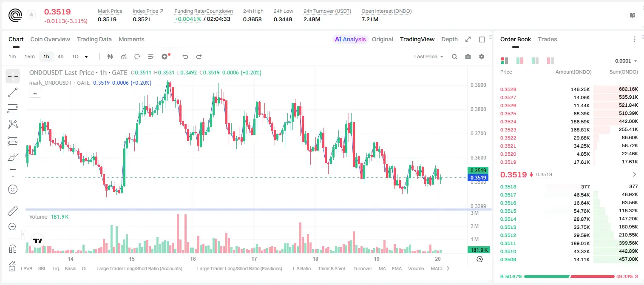This screenshot has width=644, height=285.
Task: Switch to the Trades tab
Action: click(547, 39)
